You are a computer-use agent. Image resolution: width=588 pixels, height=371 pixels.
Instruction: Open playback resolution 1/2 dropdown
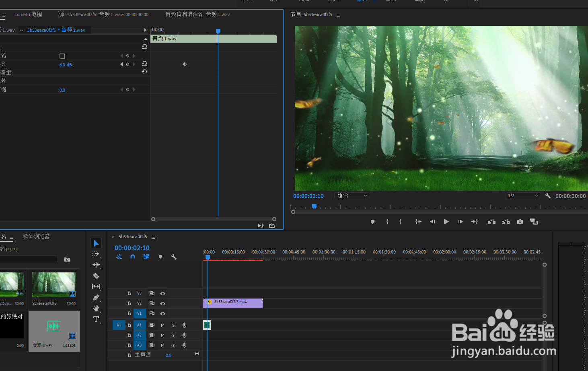click(522, 196)
